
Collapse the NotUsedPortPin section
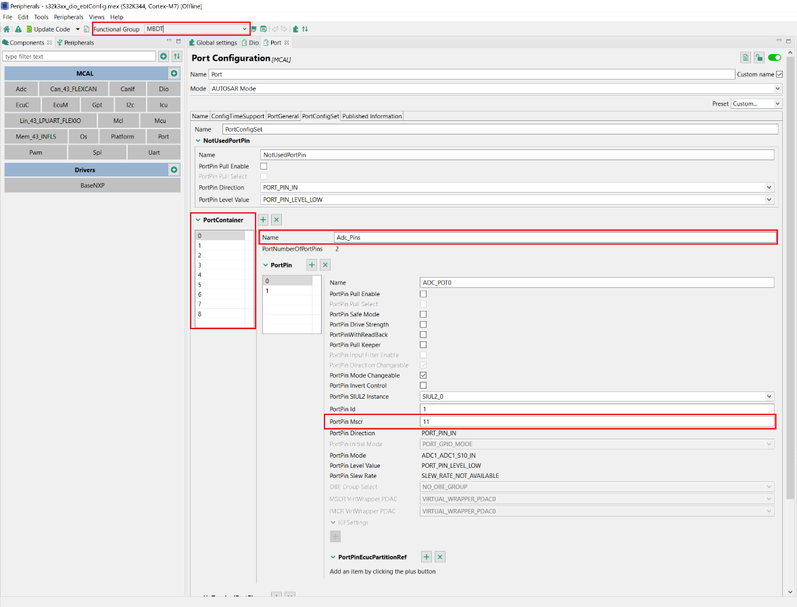pos(198,141)
